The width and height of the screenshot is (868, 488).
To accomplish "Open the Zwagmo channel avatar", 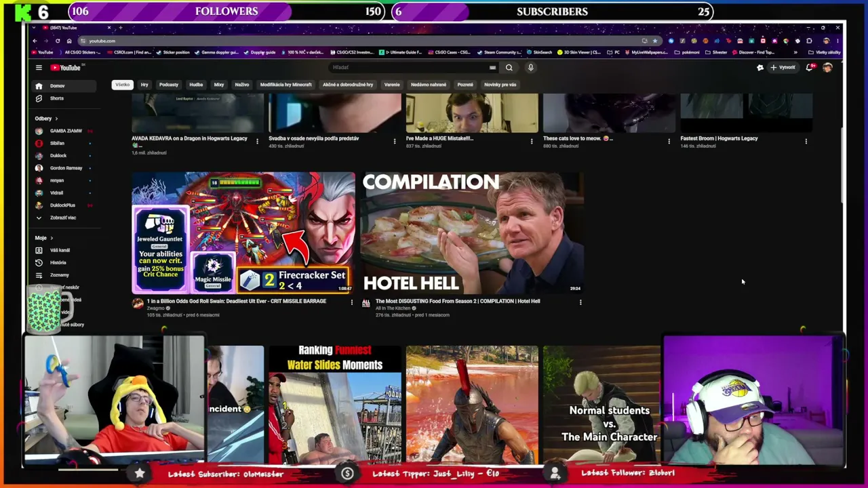I will pos(138,304).
